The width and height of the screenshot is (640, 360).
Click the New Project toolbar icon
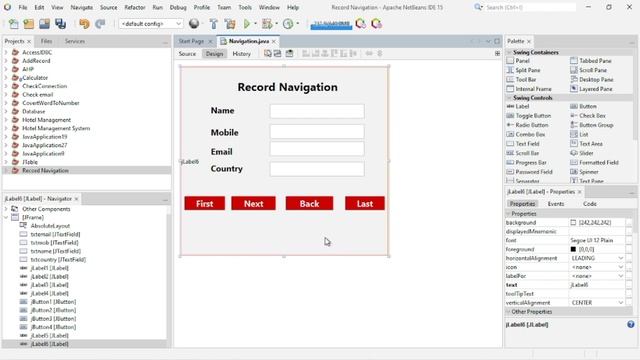pyautogui.click(x=29, y=24)
